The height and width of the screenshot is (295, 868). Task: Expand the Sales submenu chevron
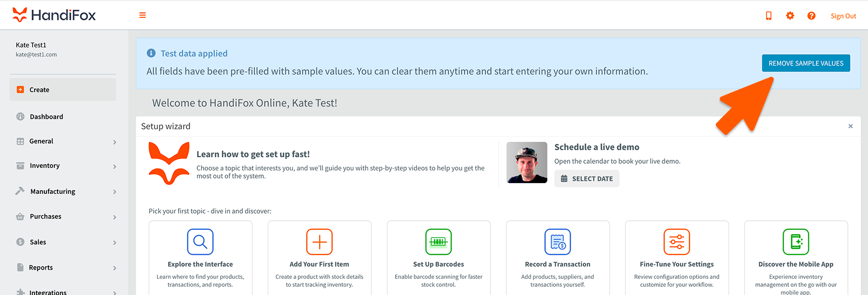(115, 243)
